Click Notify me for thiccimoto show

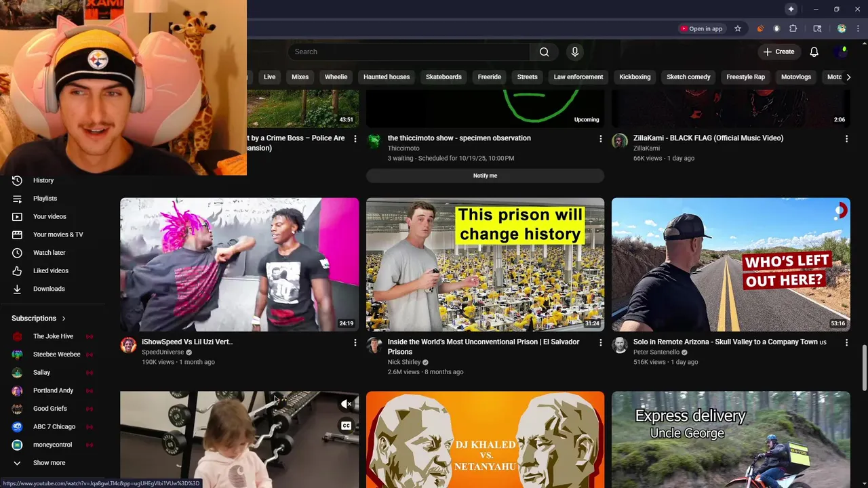485,176
